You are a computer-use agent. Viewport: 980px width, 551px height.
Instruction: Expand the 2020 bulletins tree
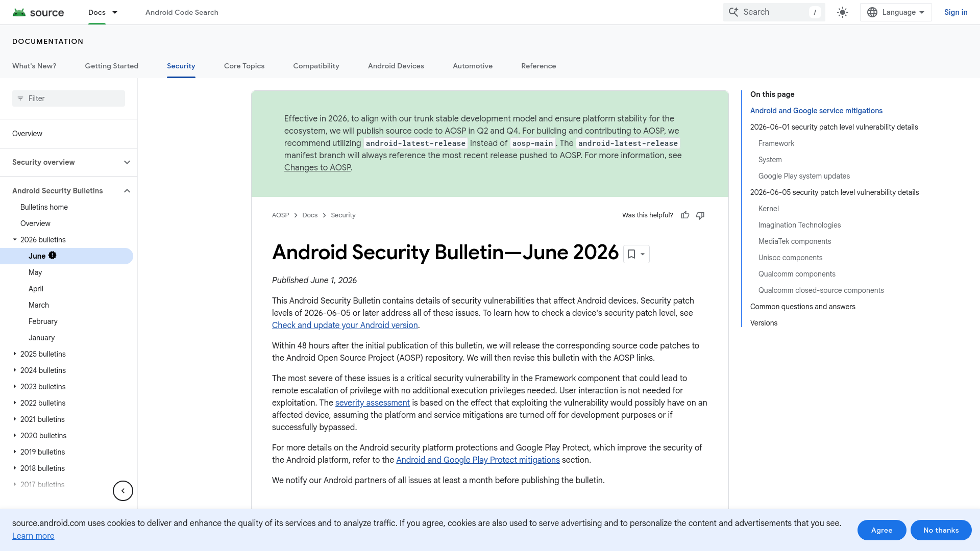(15, 435)
